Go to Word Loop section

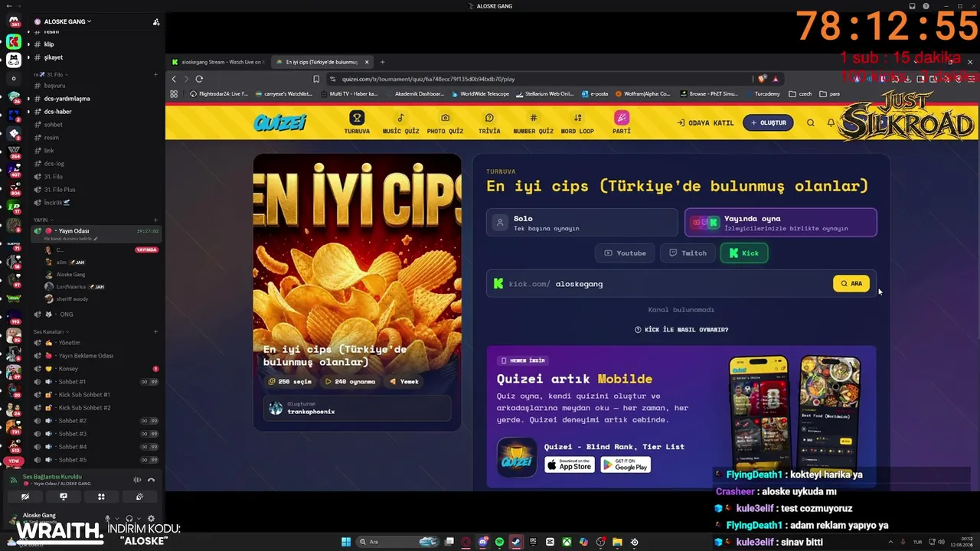(x=577, y=122)
